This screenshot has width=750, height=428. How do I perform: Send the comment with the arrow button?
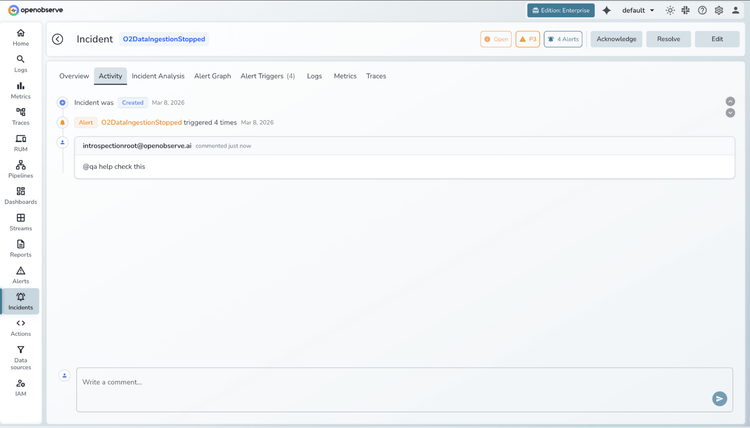coord(719,398)
